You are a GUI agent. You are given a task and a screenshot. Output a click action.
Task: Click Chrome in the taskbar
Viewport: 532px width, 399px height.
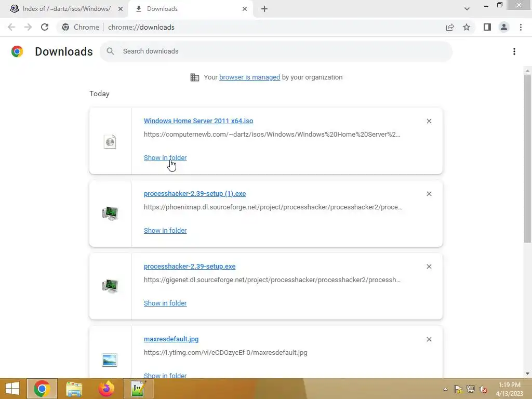pos(42,389)
